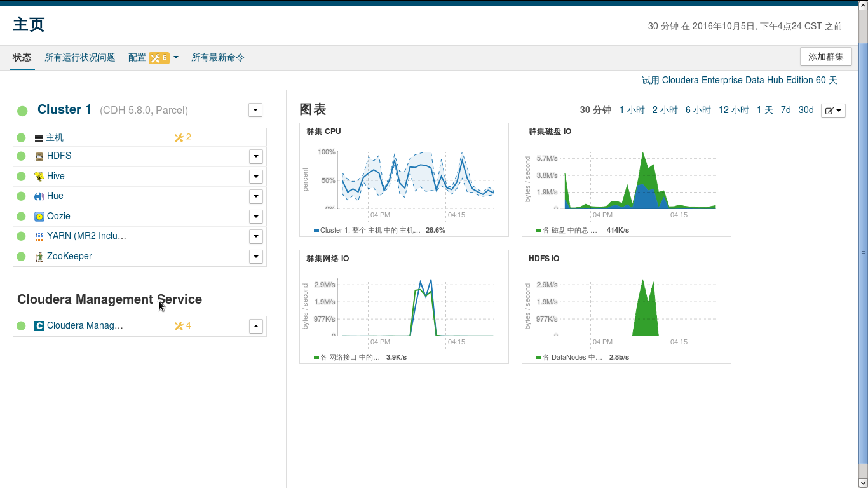Click the scrollbar up arrow
The width and height of the screenshot is (868, 488).
pyautogui.click(x=863, y=4)
